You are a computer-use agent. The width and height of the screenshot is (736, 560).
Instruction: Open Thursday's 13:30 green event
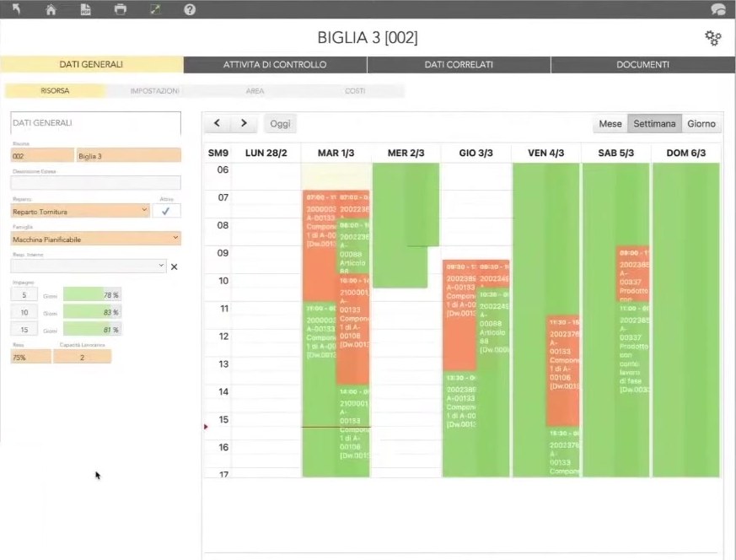coord(460,423)
